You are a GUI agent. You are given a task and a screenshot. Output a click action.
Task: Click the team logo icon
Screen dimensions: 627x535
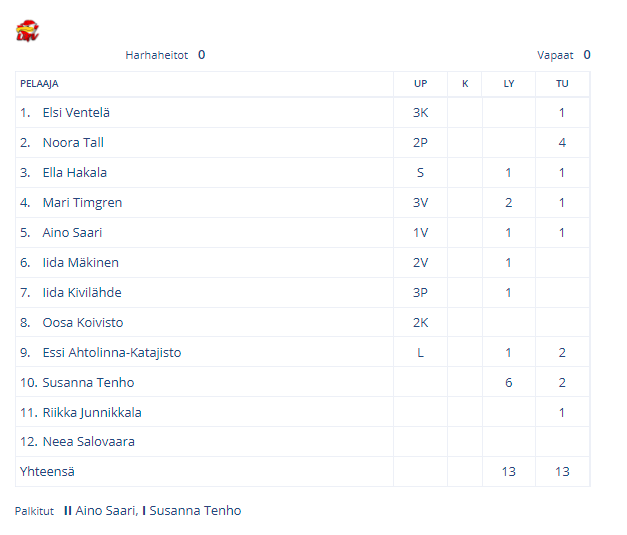27,31
